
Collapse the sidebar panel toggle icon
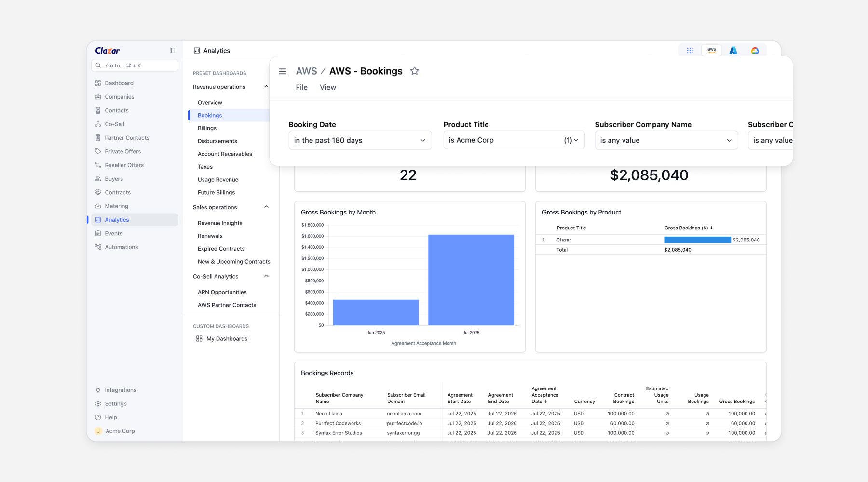point(172,51)
